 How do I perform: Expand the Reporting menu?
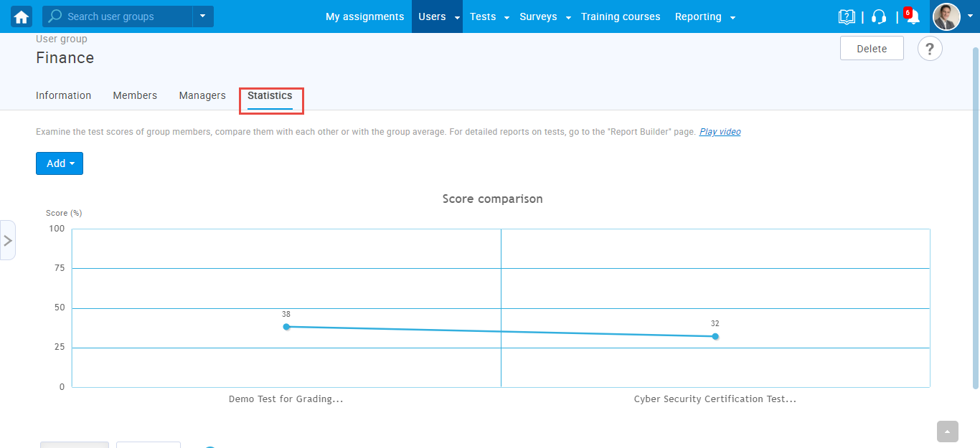click(705, 16)
